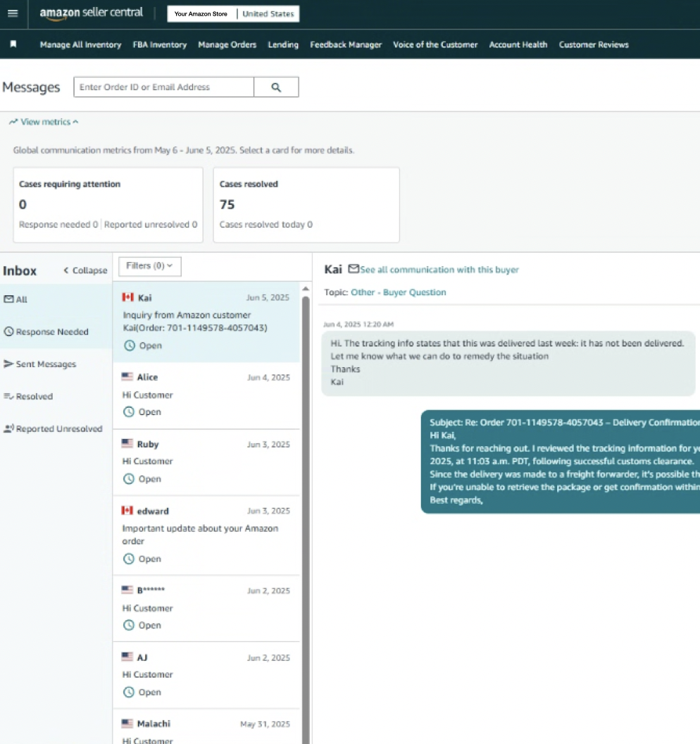Click the bookmark flag icon in the nav bar
Viewport: 700px width, 744px height.
[13, 44]
